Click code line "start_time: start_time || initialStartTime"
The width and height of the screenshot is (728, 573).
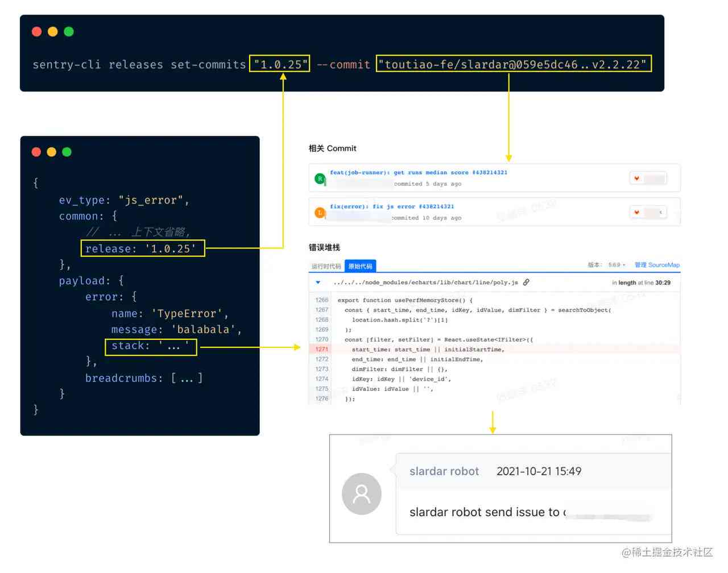[428, 349]
